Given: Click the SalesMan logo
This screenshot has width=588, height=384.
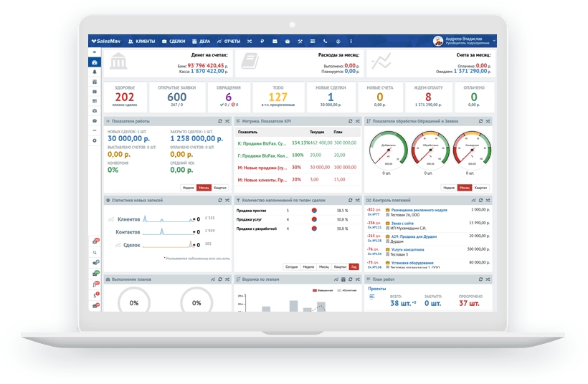Looking at the screenshot, I should (x=105, y=42).
